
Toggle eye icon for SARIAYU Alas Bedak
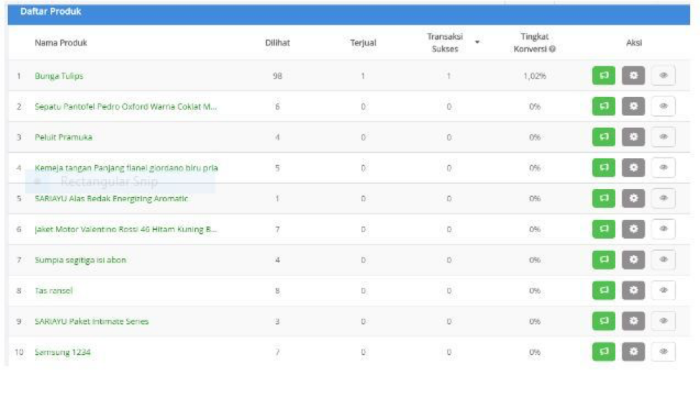click(x=663, y=198)
